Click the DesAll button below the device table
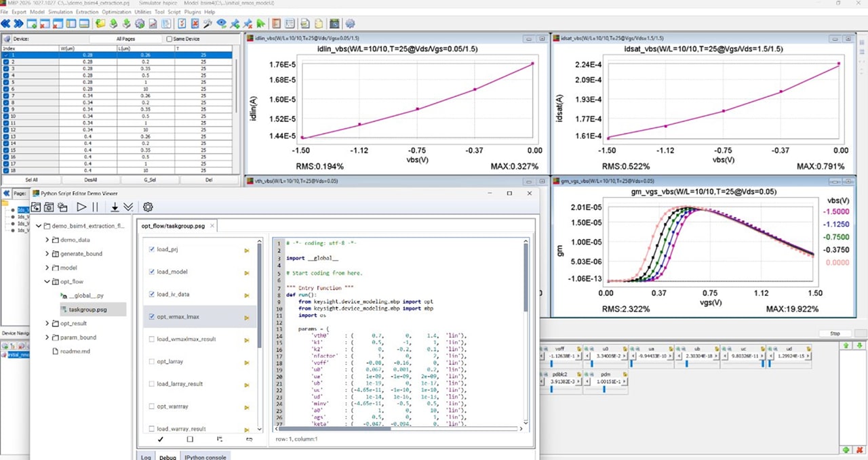The height and width of the screenshot is (460, 868). [x=90, y=180]
